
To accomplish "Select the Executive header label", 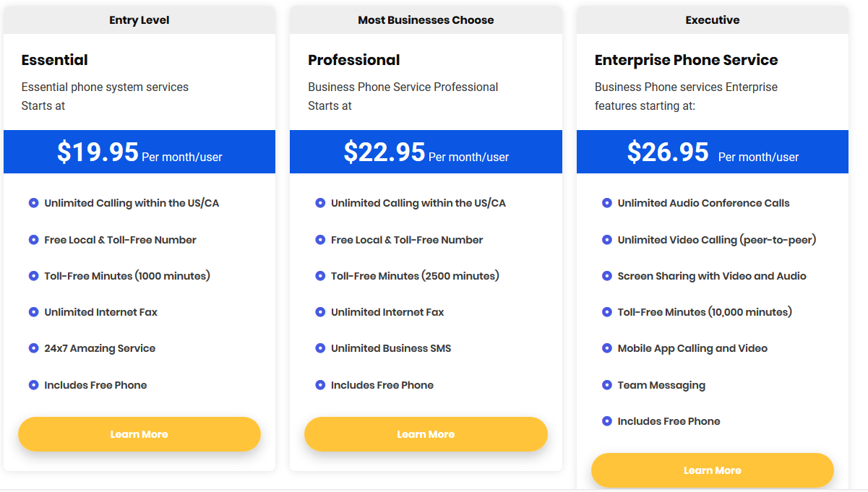I will (713, 20).
